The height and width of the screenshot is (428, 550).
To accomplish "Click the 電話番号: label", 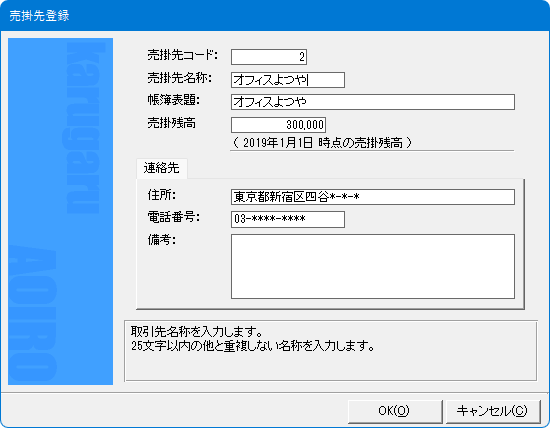I will [x=174, y=218].
